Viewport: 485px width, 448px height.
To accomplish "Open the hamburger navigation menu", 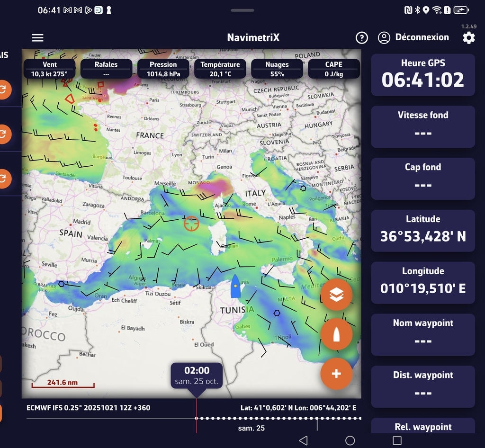I will 37,38.
